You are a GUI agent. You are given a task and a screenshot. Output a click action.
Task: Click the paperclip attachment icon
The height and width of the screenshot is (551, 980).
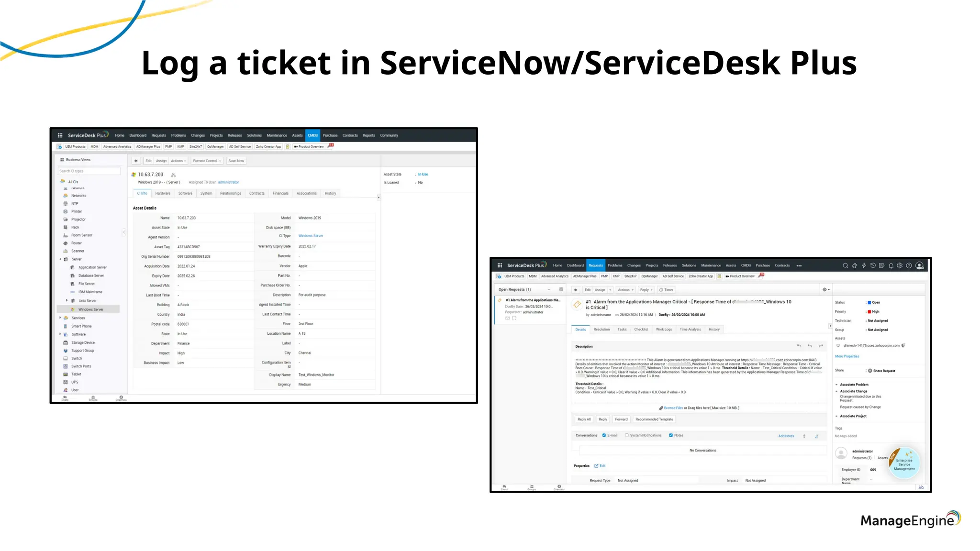pos(661,408)
